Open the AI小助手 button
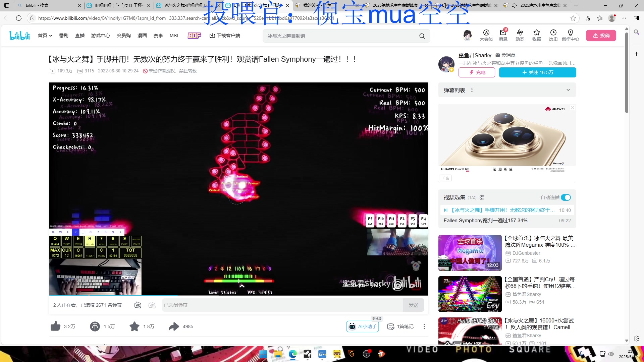The width and height of the screenshot is (644, 362). click(363, 326)
